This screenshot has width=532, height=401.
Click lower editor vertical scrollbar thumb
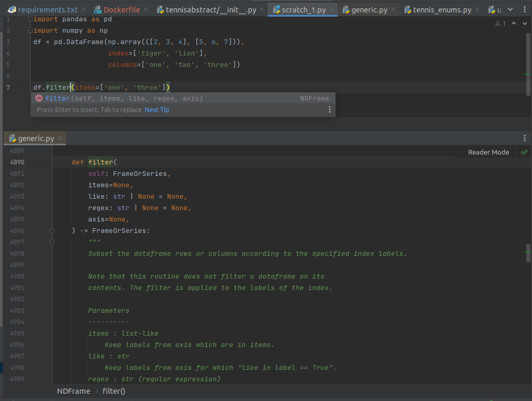tap(528, 253)
